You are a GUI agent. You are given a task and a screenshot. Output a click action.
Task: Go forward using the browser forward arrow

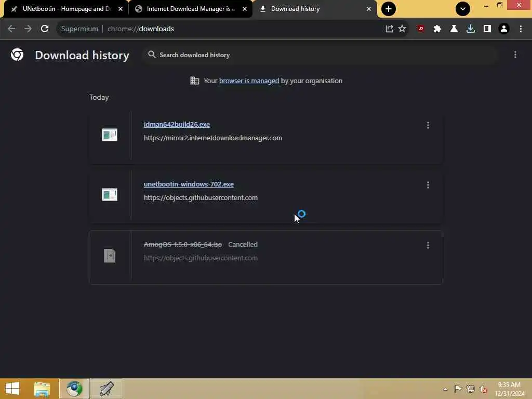(x=28, y=29)
